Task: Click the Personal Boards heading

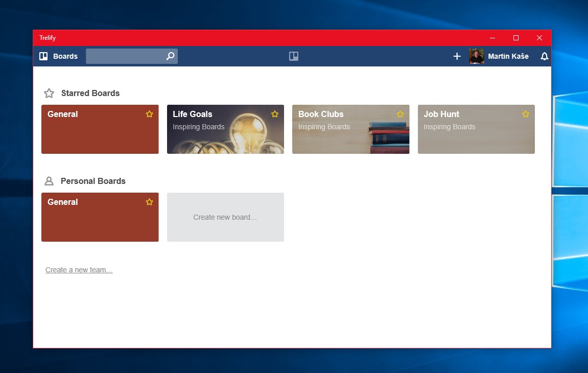Action: pyautogui.click(x=93, y=181)
